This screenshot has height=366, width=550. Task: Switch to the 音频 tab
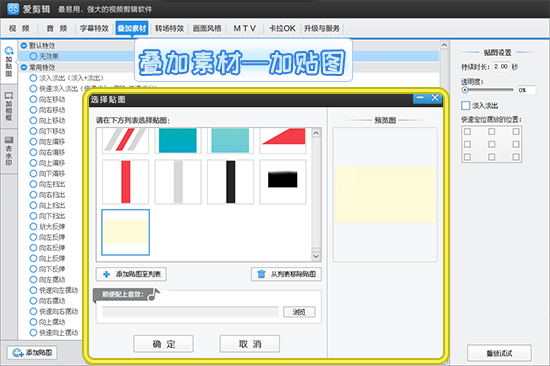click(x=56, y=28)
